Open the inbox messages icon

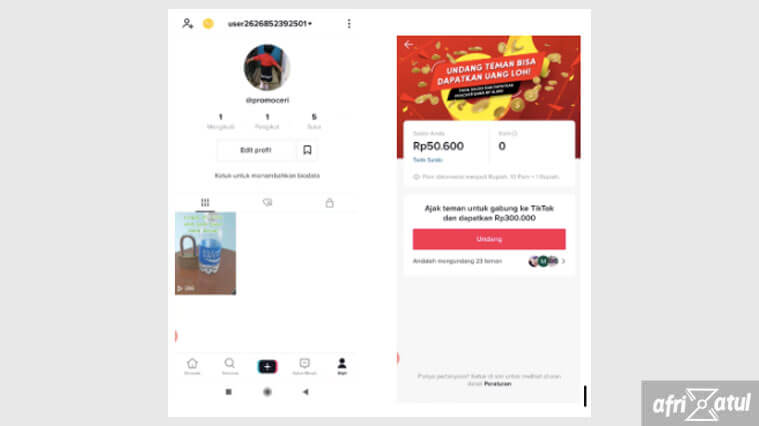(x=304, y=366)
